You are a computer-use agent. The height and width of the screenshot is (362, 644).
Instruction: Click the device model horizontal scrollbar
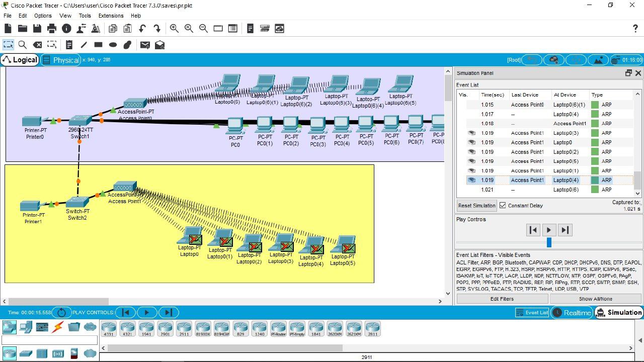point(225,348)
